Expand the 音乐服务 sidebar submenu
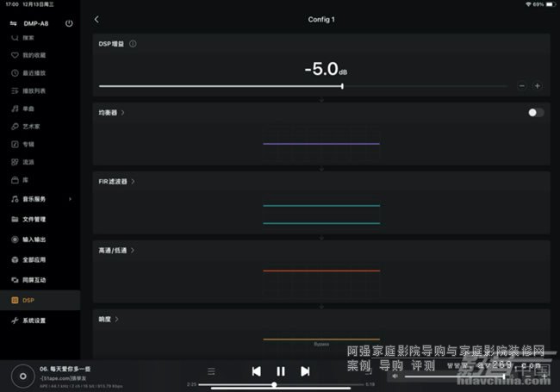This screenshot has width=560, height=392. click(x=70, y=199)
